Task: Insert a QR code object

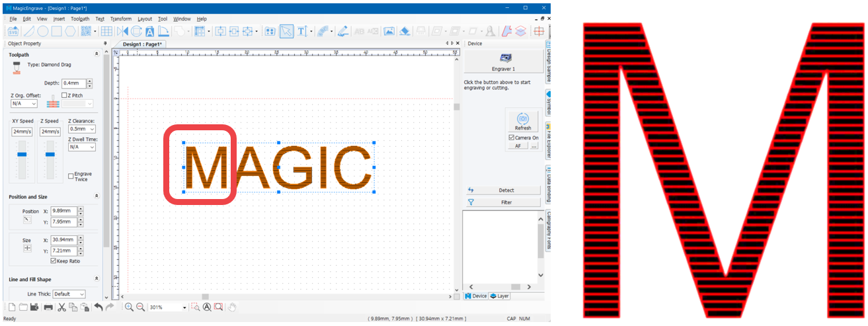Action: (x=86, y=31)
